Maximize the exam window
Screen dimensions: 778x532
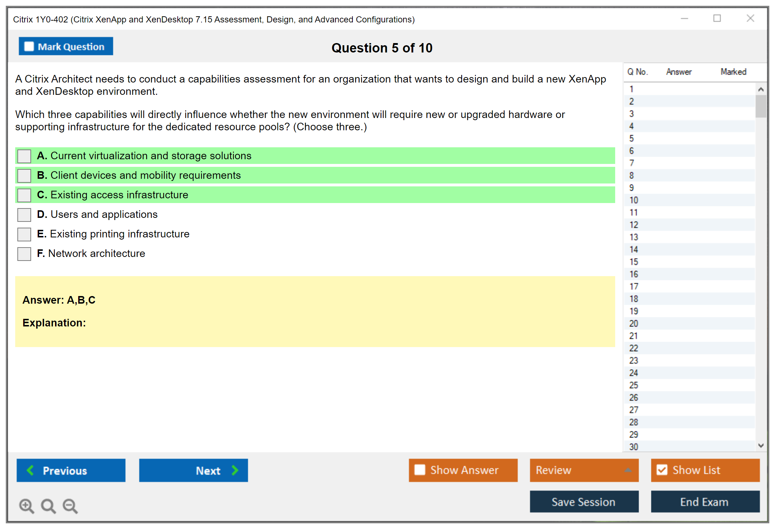[x=717, y=18]
